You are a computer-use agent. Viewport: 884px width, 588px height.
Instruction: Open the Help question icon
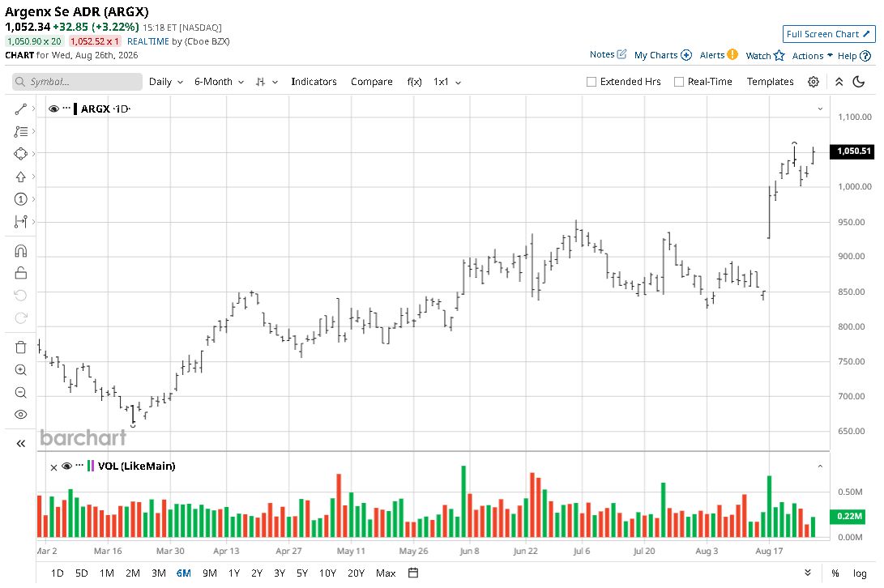pos(865,56)
